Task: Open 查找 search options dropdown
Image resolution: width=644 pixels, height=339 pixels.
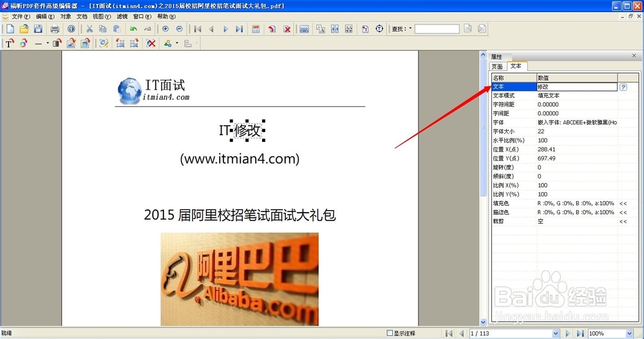Action: [410, 29]
